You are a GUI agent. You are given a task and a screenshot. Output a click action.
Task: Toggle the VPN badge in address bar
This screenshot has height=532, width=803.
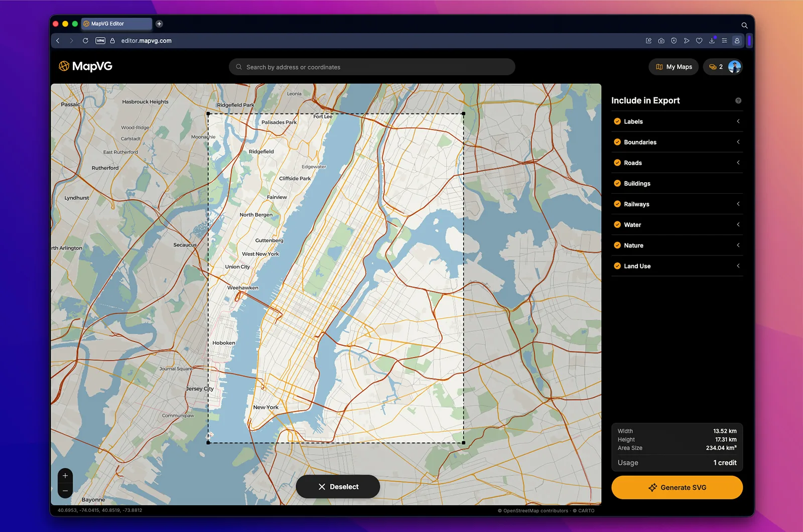[100, 41]
